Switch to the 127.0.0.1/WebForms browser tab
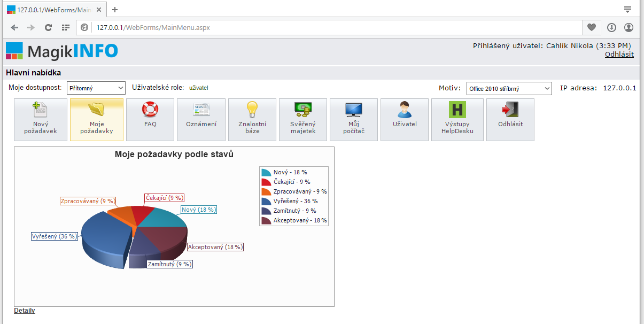 pos(53,10)
